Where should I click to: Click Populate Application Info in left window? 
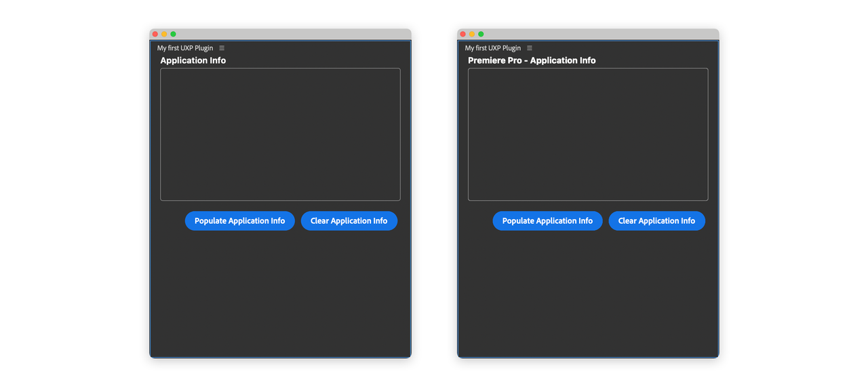[x=240, y=220]
